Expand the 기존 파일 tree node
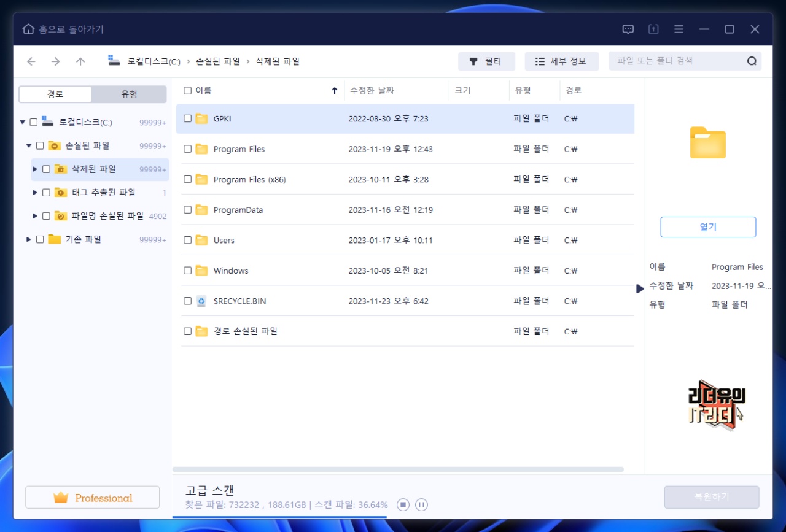 [29, 239]
